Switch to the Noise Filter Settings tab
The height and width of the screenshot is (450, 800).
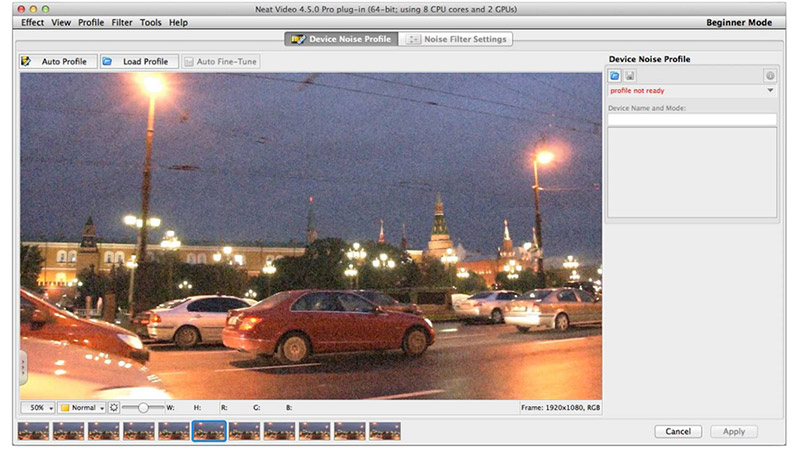(456, 39)
